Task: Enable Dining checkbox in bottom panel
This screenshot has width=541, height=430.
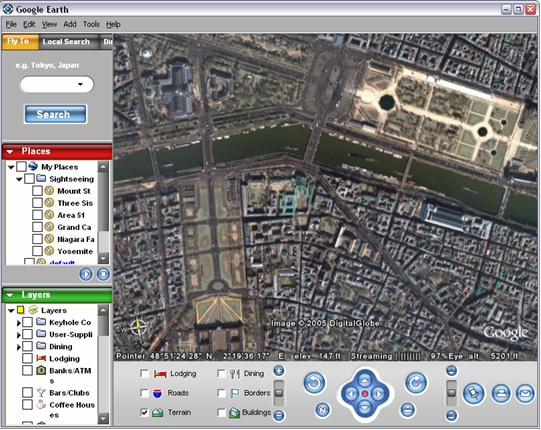Action: coord(221,374)
